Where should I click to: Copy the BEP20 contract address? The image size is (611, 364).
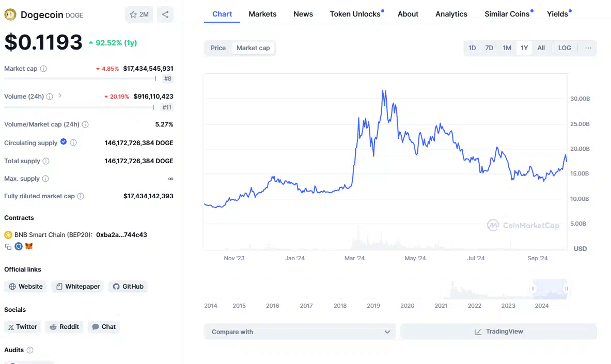click(x=8, y=247)
